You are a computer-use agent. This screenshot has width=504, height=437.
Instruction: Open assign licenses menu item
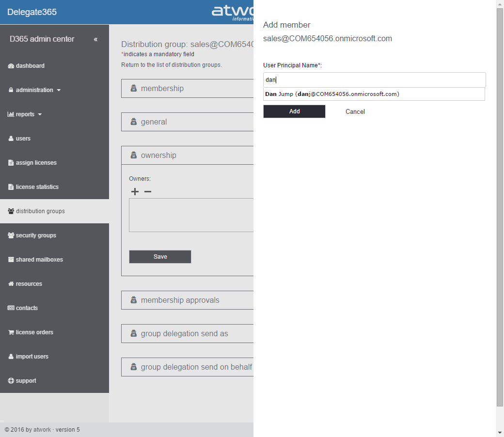tap(36, 163)
